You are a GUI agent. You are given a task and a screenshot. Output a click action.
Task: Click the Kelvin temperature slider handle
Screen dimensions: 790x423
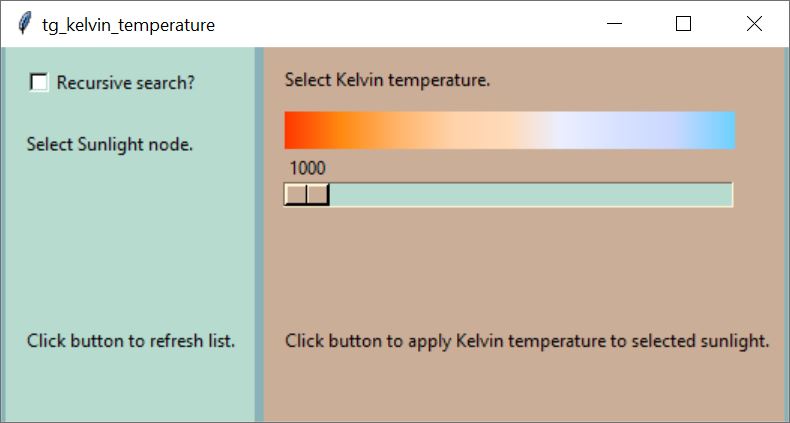307,194
